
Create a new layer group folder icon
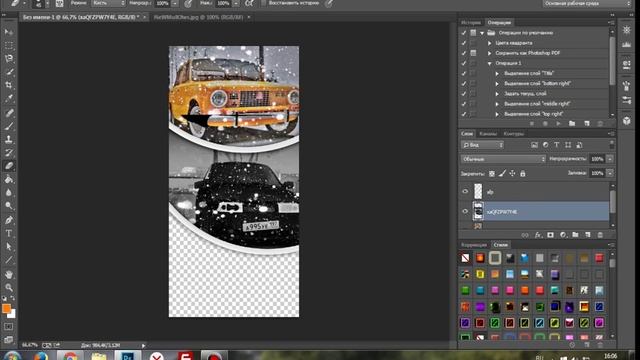[x=575, y=235]
